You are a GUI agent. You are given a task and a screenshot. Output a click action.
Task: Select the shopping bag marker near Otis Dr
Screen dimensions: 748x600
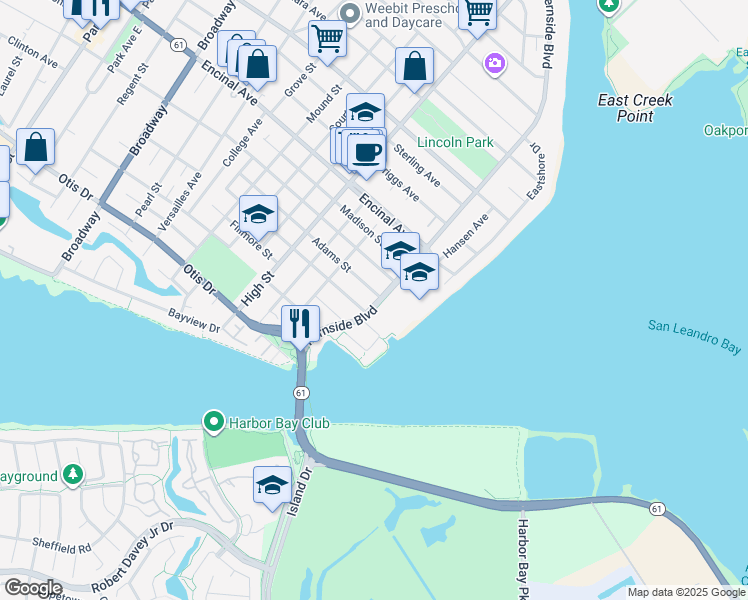35,148
